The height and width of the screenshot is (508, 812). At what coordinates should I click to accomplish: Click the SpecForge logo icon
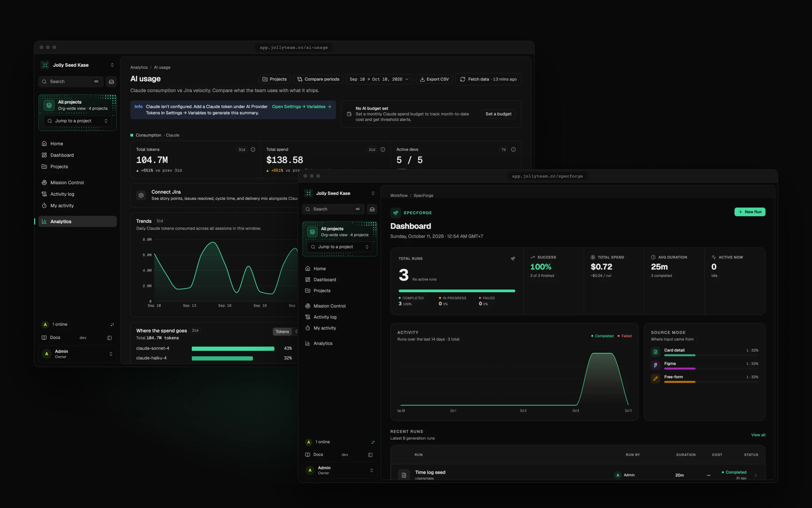click(396, 213)
